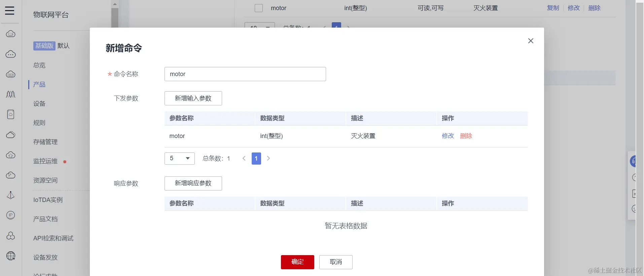Click the hexagon cluster icon
Screen dimensions: 644x276
(x=11, y=236)
